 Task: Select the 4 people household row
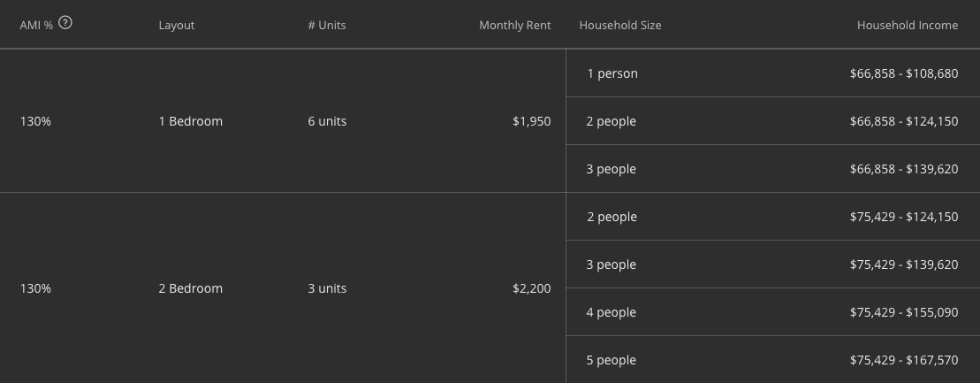(772, 312)
